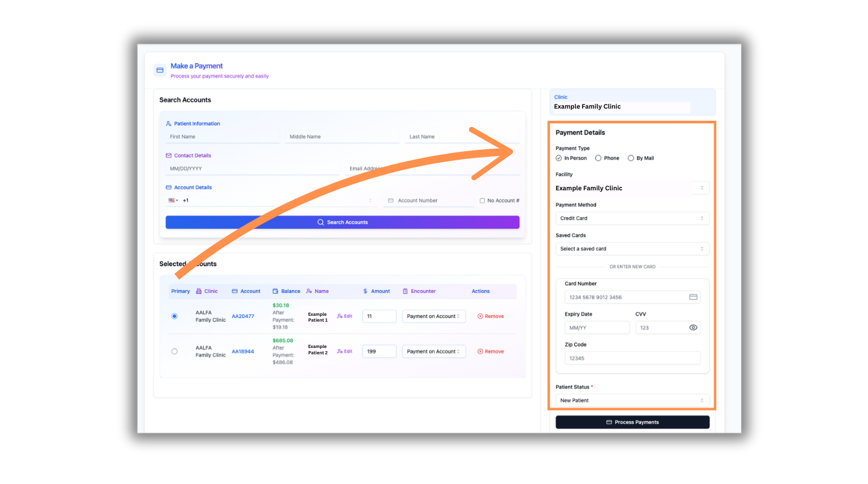Open account link AA20477
Screen dimensions: 868x484
click(x=243, y=316)
